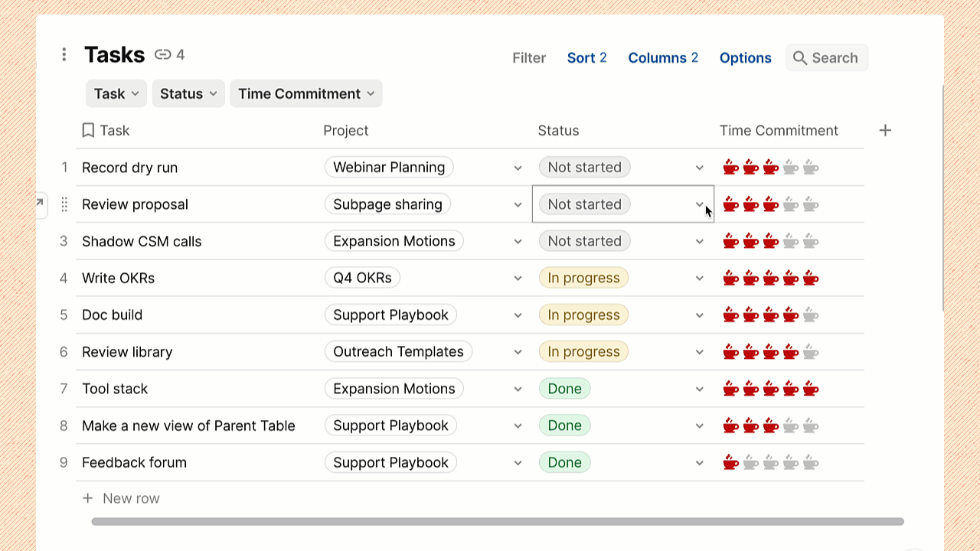
Task: Click the link icon next to Tasks title
Action: [x=162, y=54]
